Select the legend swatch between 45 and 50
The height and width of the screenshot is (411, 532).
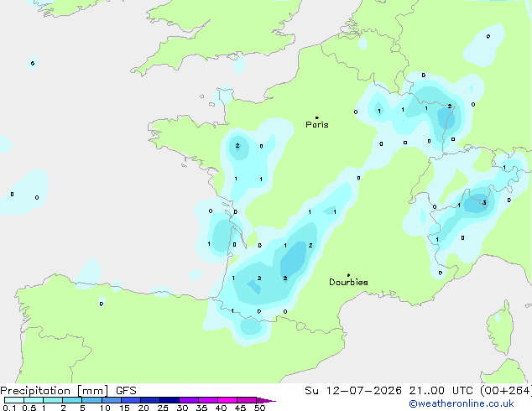point(247,400)
